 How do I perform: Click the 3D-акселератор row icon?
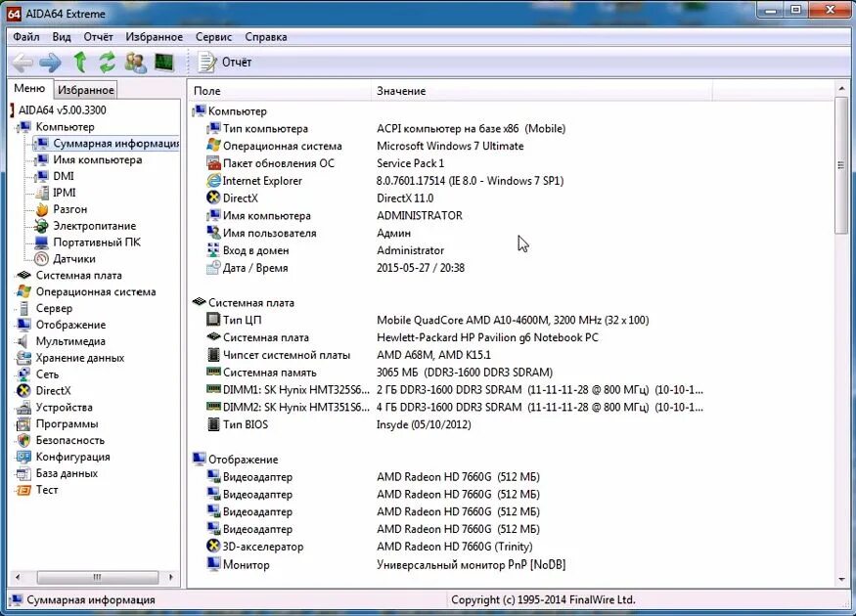click(x=213, y=547)
